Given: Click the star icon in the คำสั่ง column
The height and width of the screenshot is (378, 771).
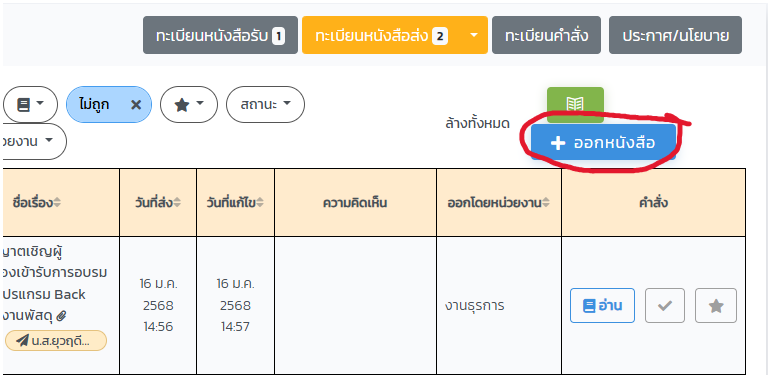Looking at the screenshot, I should pos(716,306).
